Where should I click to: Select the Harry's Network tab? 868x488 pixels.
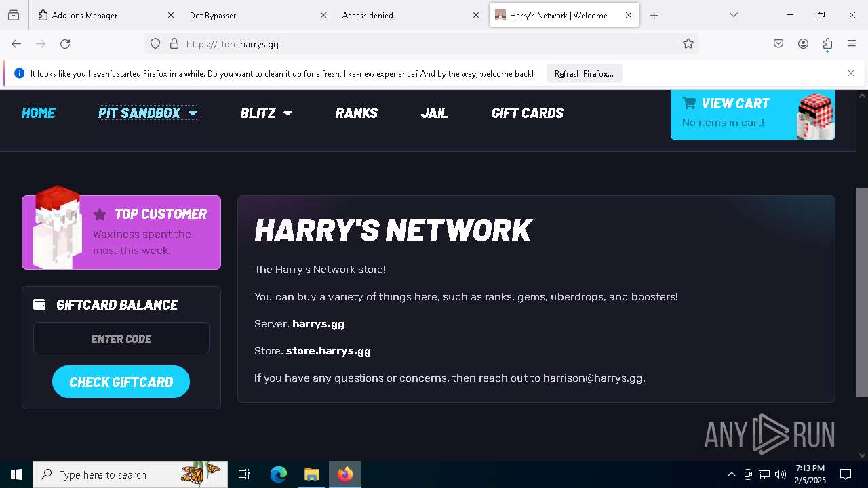coord(564,15)
